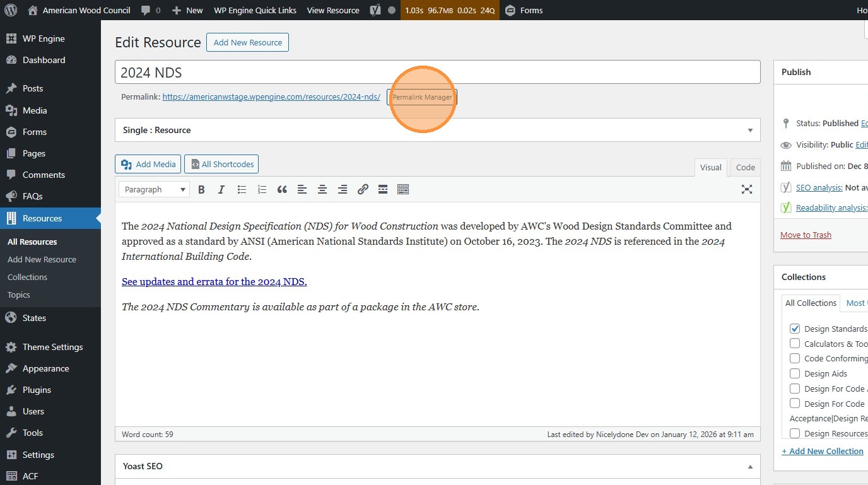Open All Resources submenu item
868x485 pixels.
coord(32,242)
